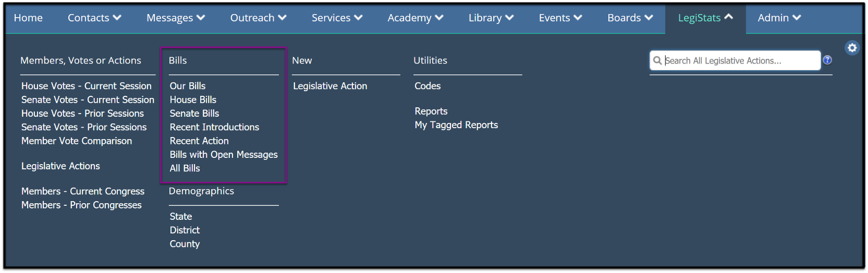
Task: Collapse the LegiStats menu
Action: [x=705, y=18]
